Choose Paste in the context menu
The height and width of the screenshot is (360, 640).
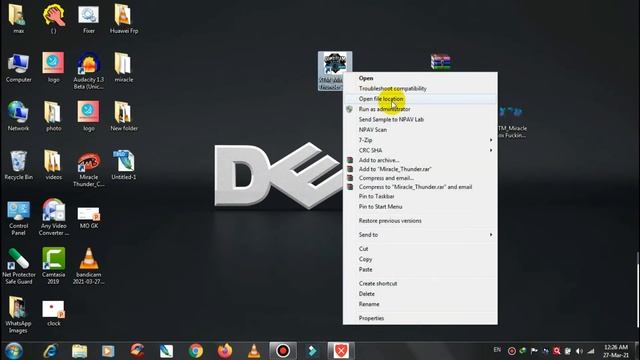pos(420,269)
